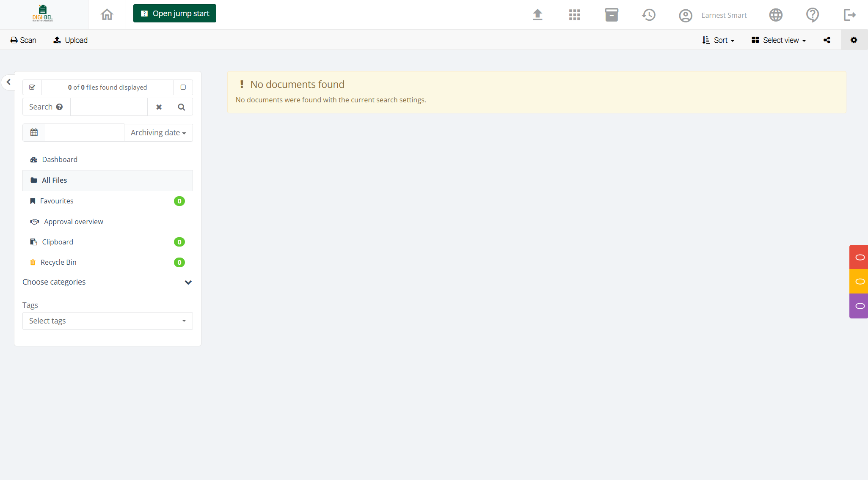Collapse the left sidebar panel
The height and width of the screenshot is (480, 868).
pos(8,82)
